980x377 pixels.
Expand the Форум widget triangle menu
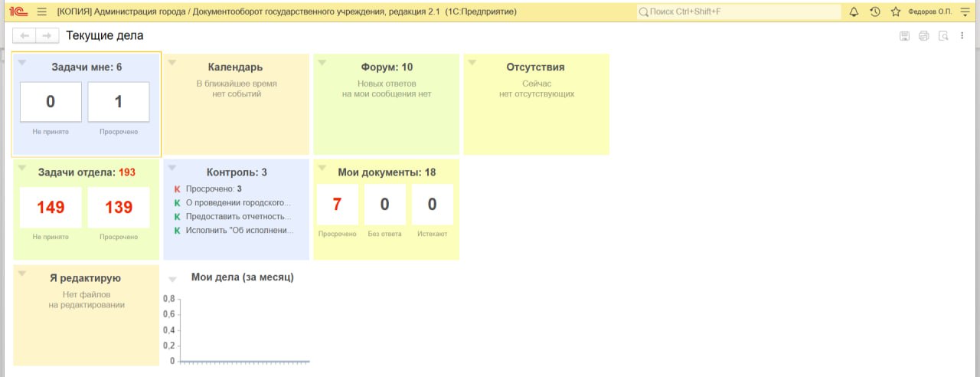(x=322, y=63)
